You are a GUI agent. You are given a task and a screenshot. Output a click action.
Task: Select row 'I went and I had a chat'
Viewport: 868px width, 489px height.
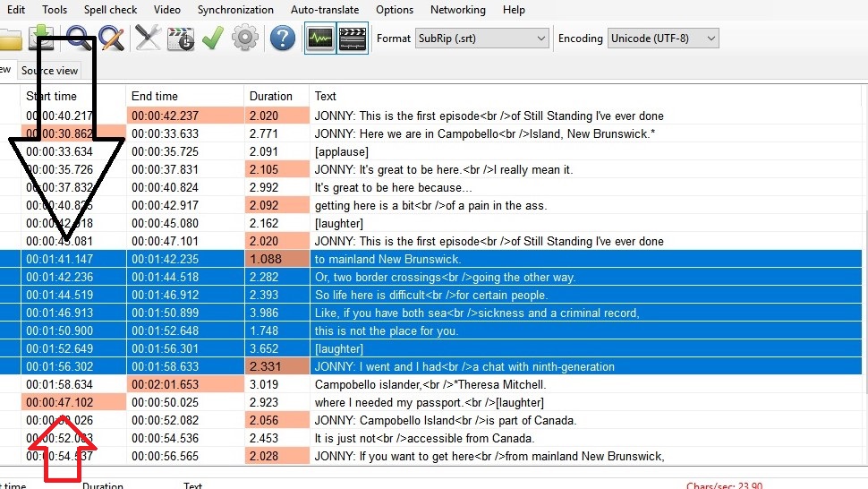430,366
